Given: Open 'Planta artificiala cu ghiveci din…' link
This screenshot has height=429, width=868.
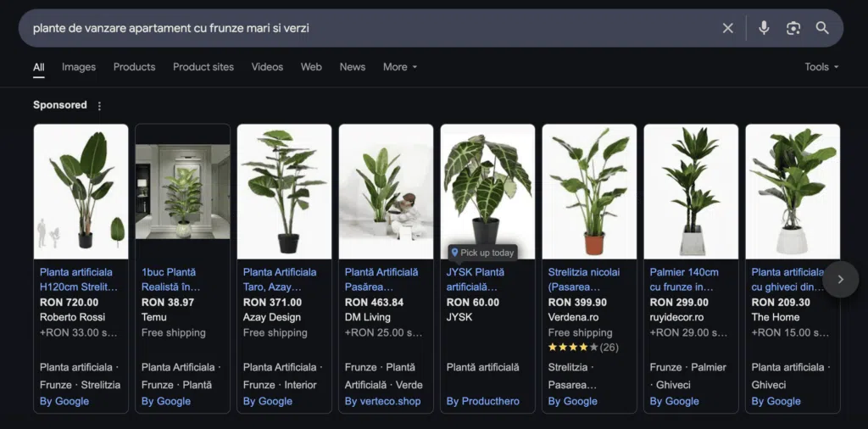Looking at the screenshot, I should point(788,280).
